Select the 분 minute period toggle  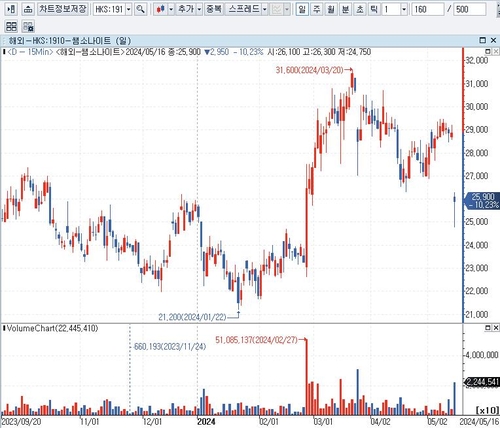tap(345, 9)
